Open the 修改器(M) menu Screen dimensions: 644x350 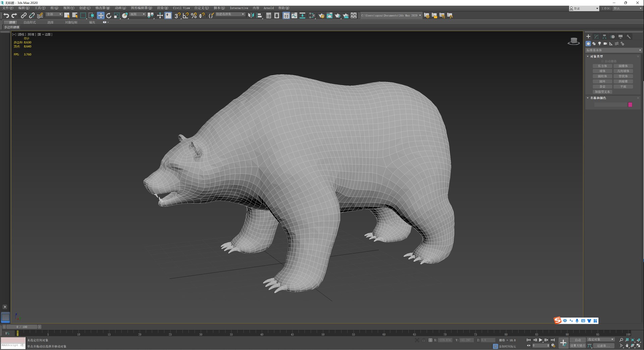click(103, 8)
